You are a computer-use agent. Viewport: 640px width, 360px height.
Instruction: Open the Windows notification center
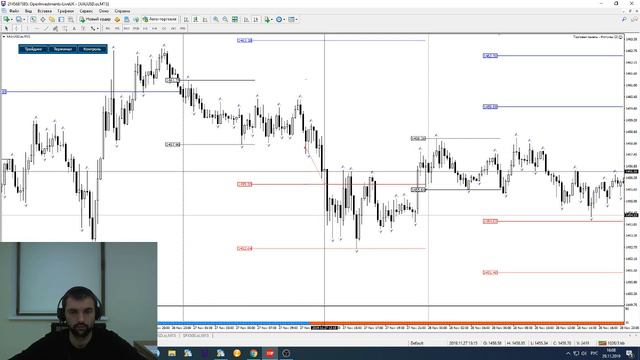629,353
